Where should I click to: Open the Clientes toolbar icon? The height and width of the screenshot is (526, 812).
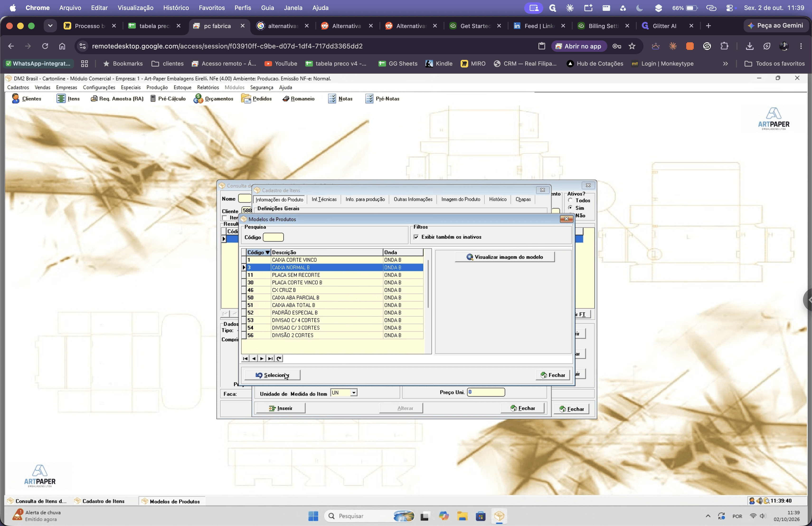click(26, 99)
